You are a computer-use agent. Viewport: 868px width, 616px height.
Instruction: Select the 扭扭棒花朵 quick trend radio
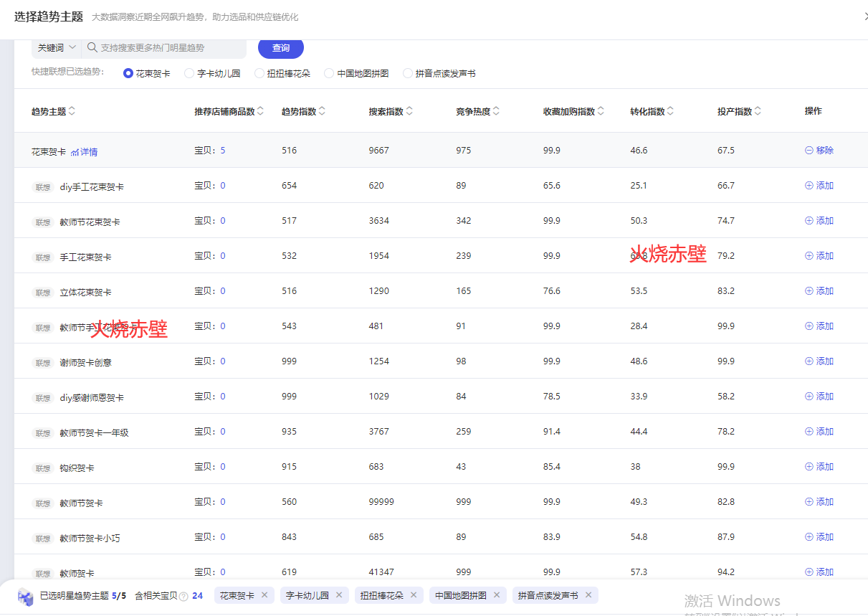pyautogui.click(x=259, y=73)
